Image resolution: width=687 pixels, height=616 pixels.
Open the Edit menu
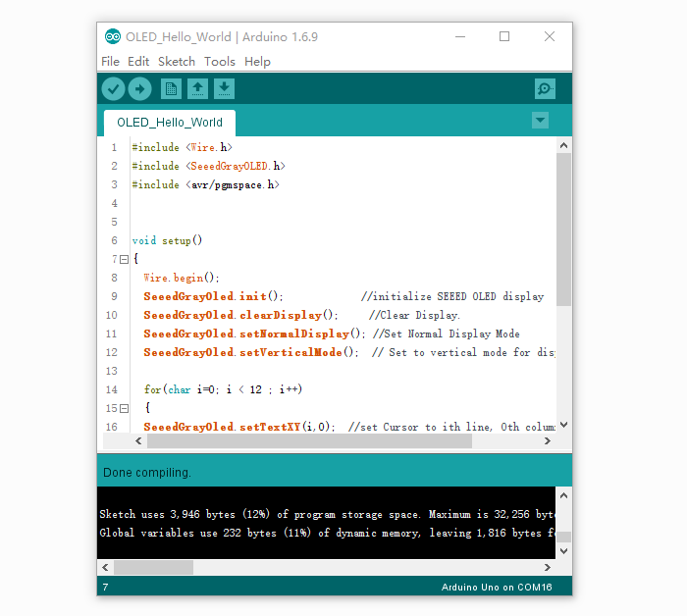tap(138, 62)
